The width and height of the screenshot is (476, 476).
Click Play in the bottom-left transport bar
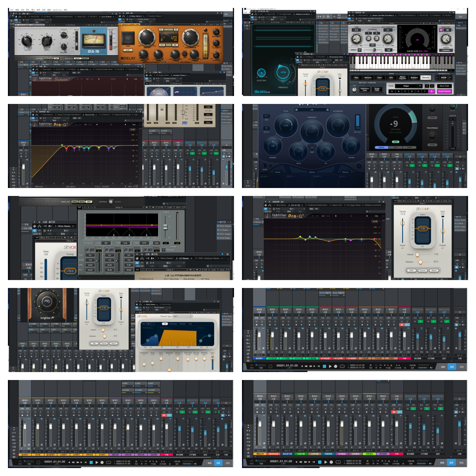[x=96, y=462]
